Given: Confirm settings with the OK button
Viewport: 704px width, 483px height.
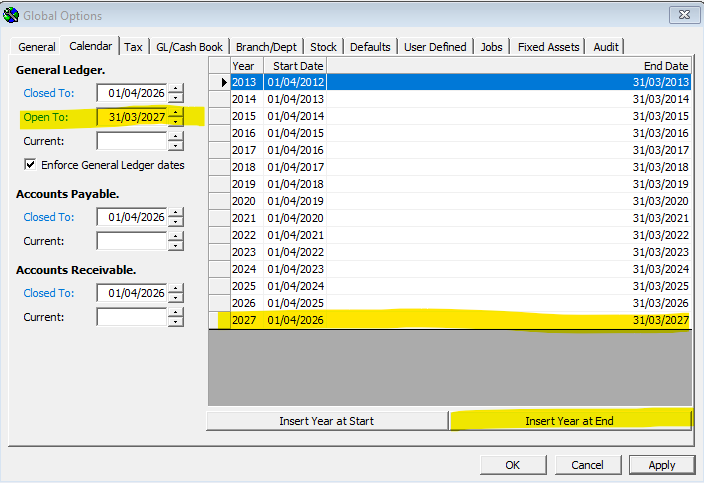Looking at the screenshot, I should [512, 465].
